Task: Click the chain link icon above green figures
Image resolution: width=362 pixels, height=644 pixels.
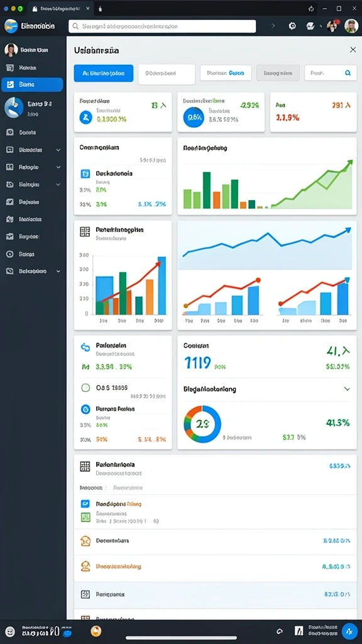Action: pos(85,347)
